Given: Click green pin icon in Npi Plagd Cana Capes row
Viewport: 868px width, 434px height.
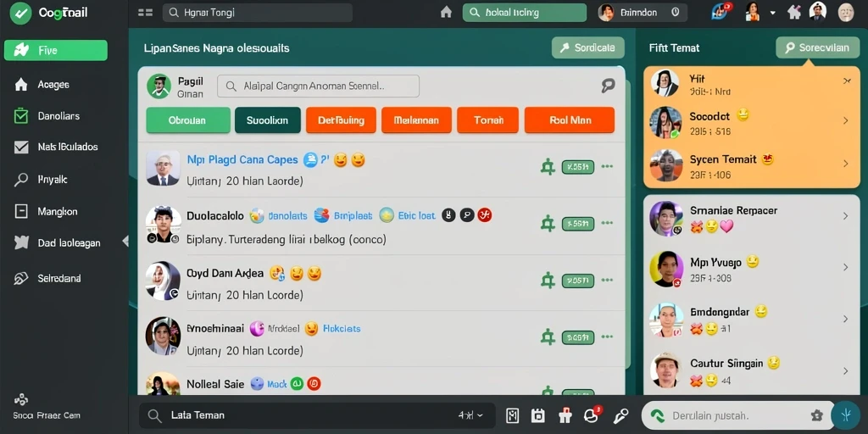Looking at the screenshot, I should click(x=548, y=167).
